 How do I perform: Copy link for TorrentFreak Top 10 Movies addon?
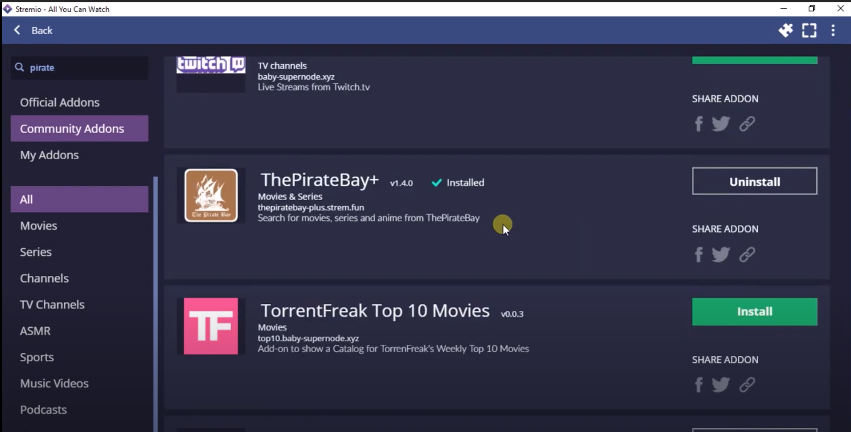click(747, 385)
